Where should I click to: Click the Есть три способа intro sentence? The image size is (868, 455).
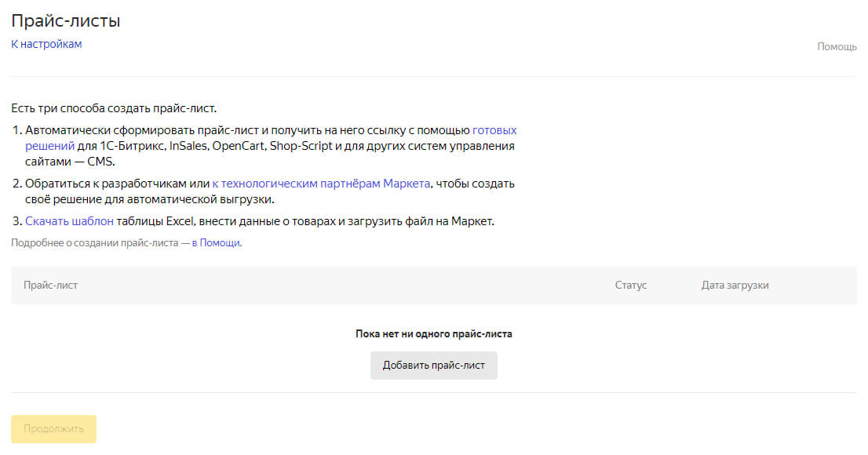click(113, 108)
